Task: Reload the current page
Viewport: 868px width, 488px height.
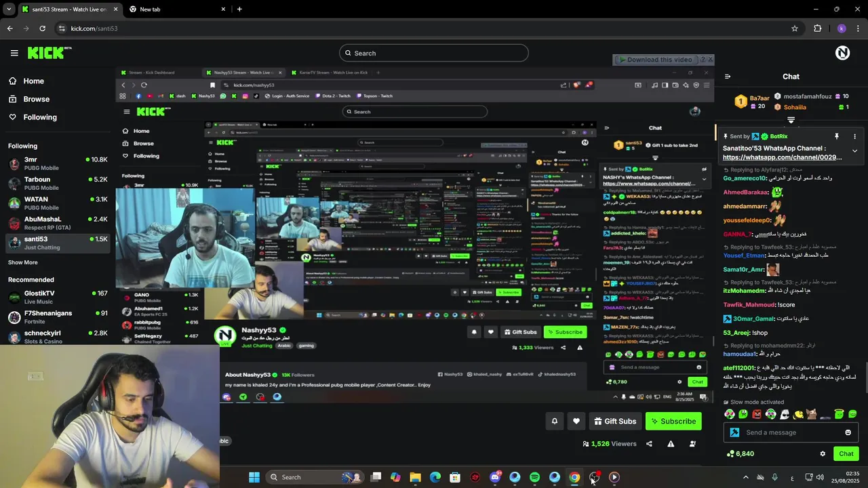Action: click(42, 28)
